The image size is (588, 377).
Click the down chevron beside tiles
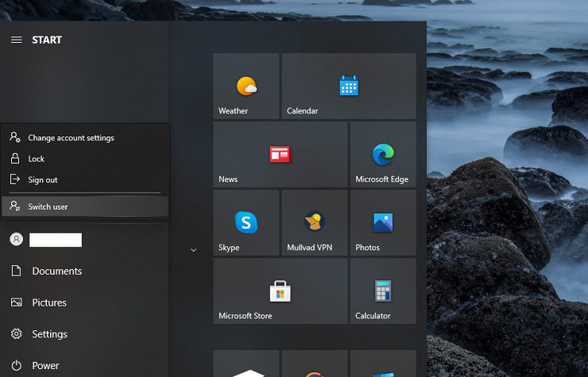194,250
